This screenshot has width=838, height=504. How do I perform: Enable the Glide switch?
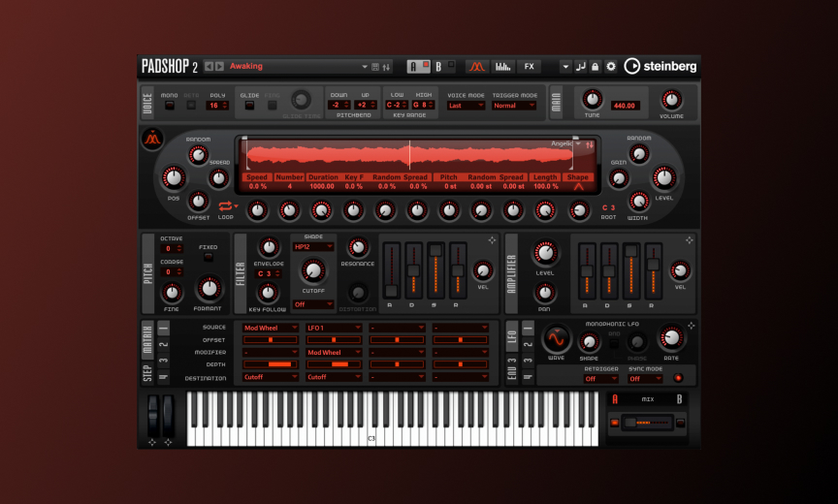249,105
